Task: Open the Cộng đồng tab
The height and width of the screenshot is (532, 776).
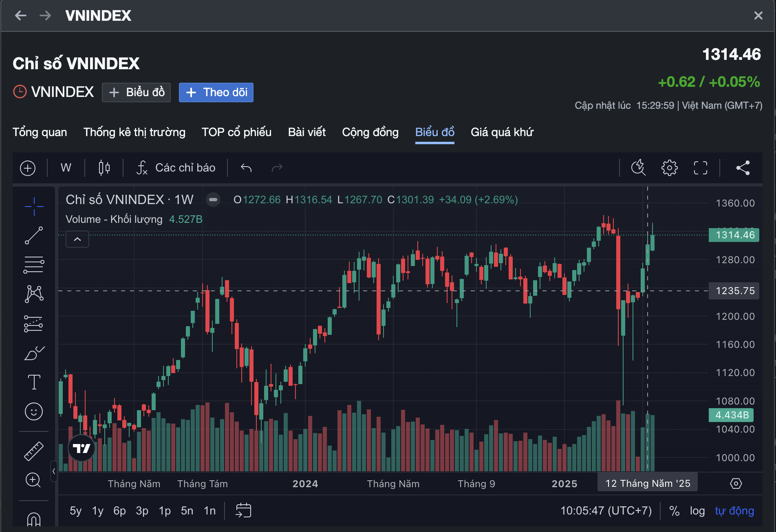Action: pos(370,132)
